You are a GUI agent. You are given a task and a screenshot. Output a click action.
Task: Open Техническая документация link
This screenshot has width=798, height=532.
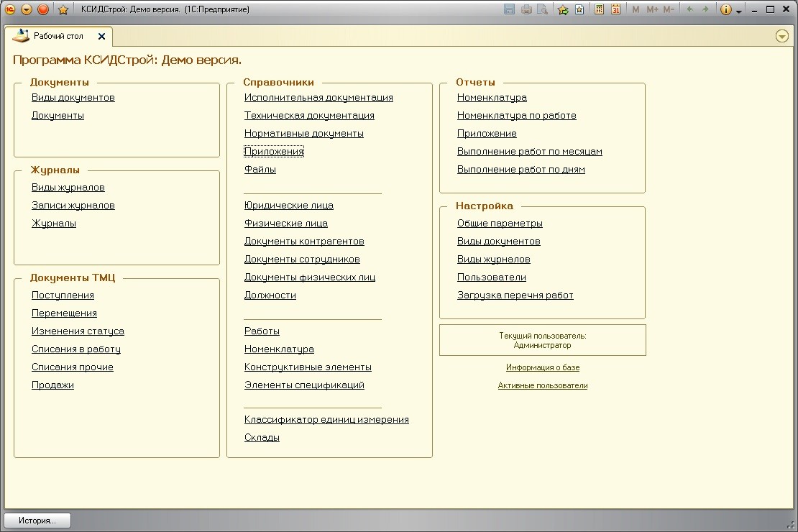pyautogui.click(x=309, y=115)
